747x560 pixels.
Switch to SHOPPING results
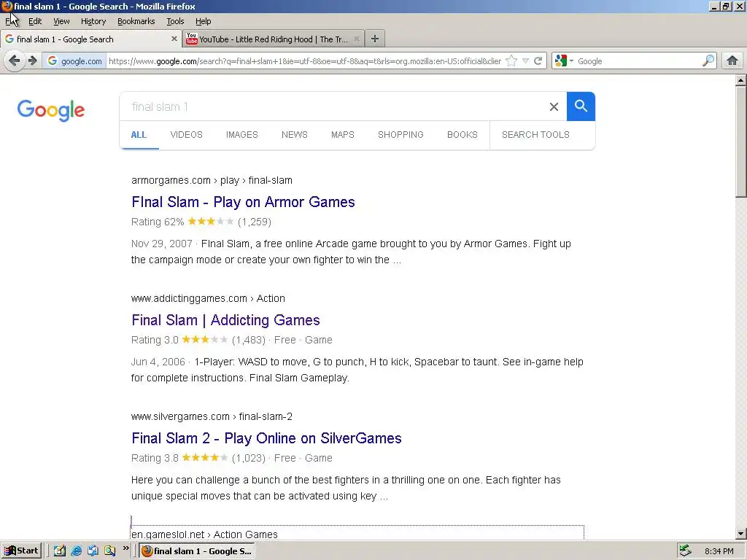pos(400,135)
